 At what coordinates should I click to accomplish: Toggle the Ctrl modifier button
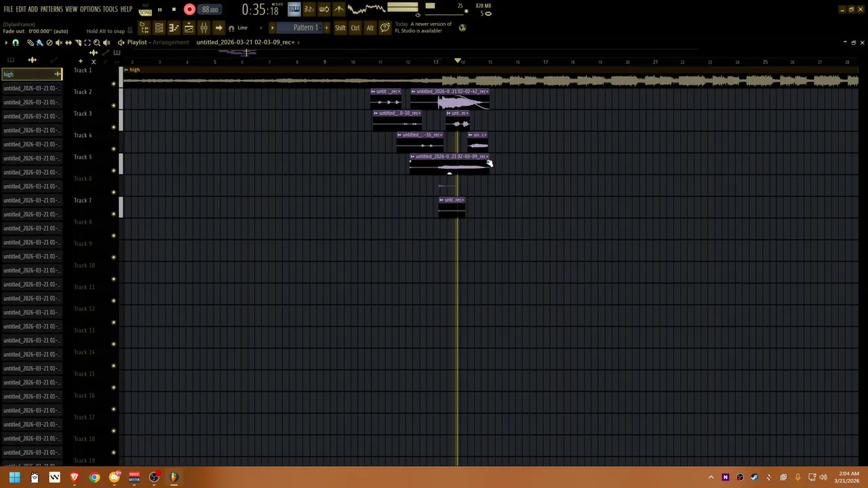(355, 28)
